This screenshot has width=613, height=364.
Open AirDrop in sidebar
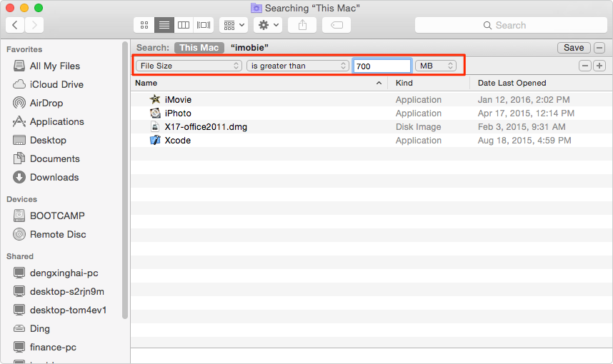tap(46, 103)
